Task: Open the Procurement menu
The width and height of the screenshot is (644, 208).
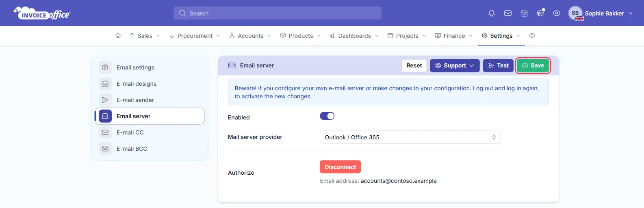Action: [x=195, y=36]
